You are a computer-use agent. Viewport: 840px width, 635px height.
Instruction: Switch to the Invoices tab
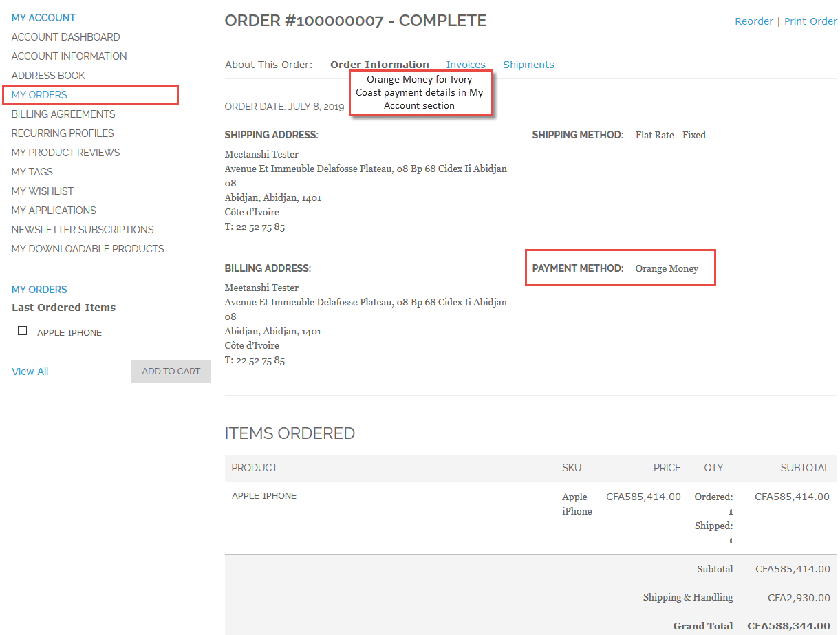[466, 64]
